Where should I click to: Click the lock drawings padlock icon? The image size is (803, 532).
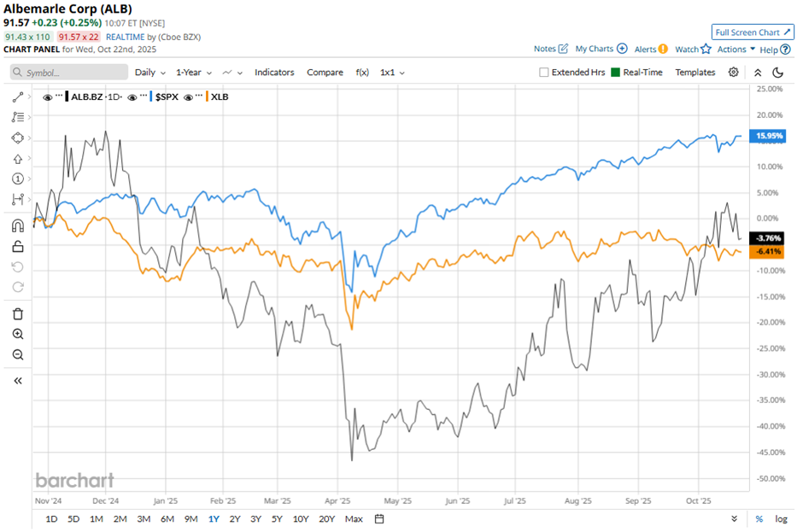pyautogui.click(x=18, y=247)
